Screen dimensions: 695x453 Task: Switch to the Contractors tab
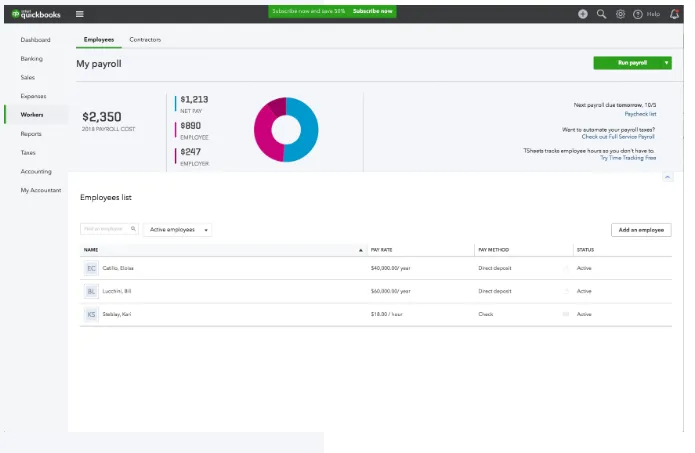145,39
